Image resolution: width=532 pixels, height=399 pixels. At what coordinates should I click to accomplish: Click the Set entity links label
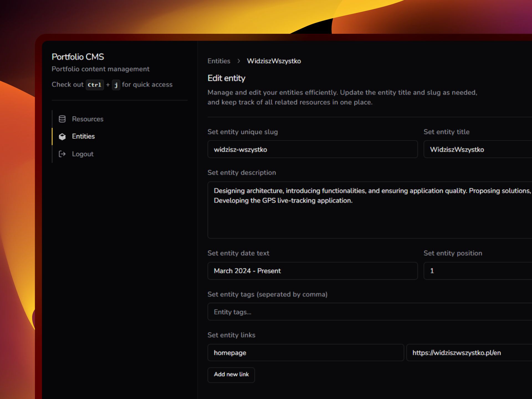231,335
